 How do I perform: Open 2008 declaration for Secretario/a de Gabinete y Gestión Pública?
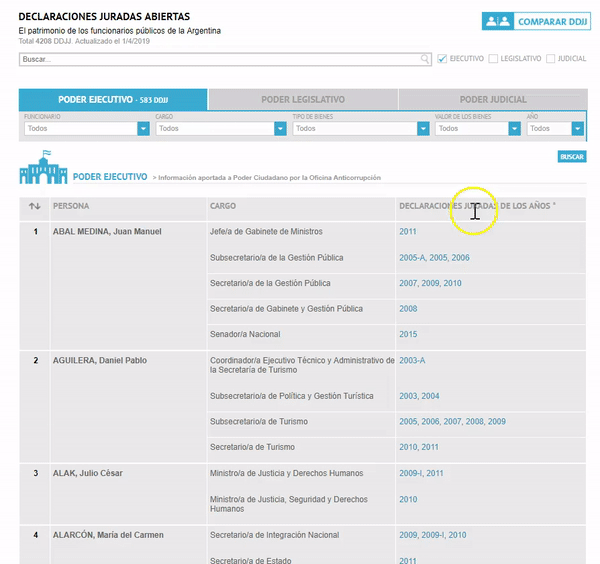(408, 309)
